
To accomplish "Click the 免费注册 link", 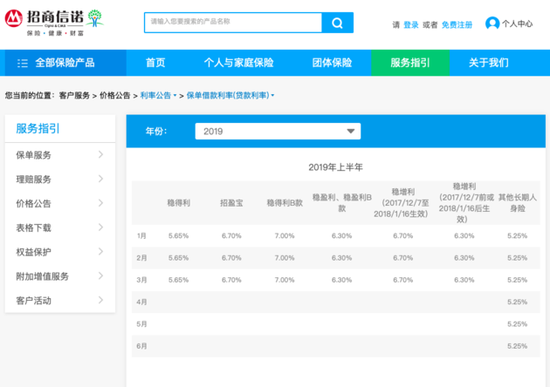I will 457,25.
